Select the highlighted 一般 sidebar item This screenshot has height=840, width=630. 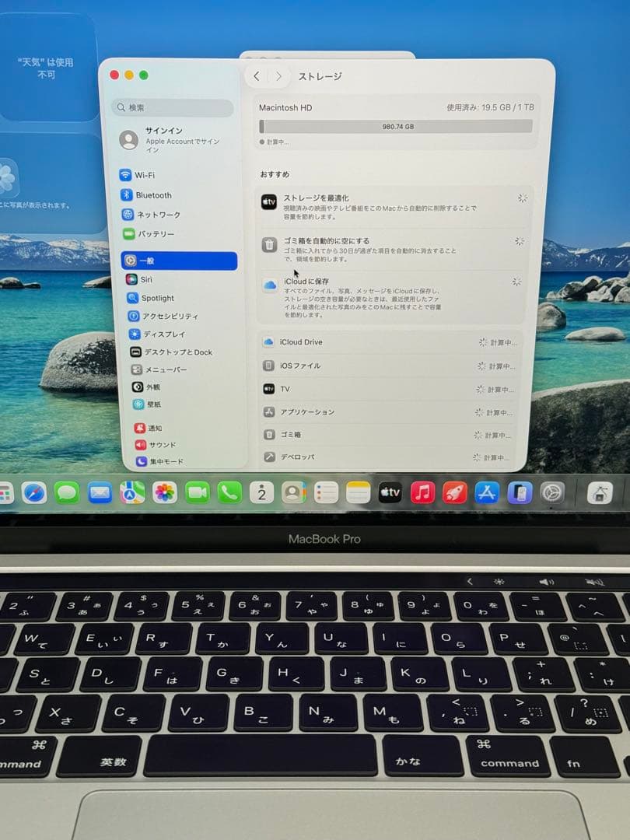(x=179, y=261)
